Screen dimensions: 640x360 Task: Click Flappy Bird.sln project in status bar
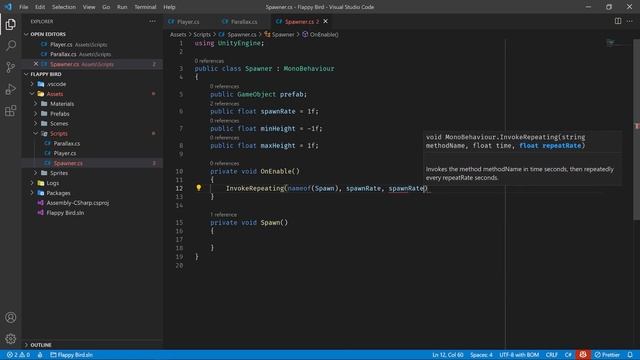[x=71, y=355]
